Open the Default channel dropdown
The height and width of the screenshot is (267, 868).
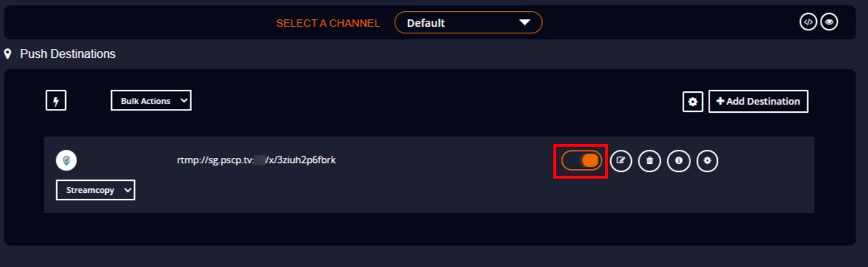(468, 23)
